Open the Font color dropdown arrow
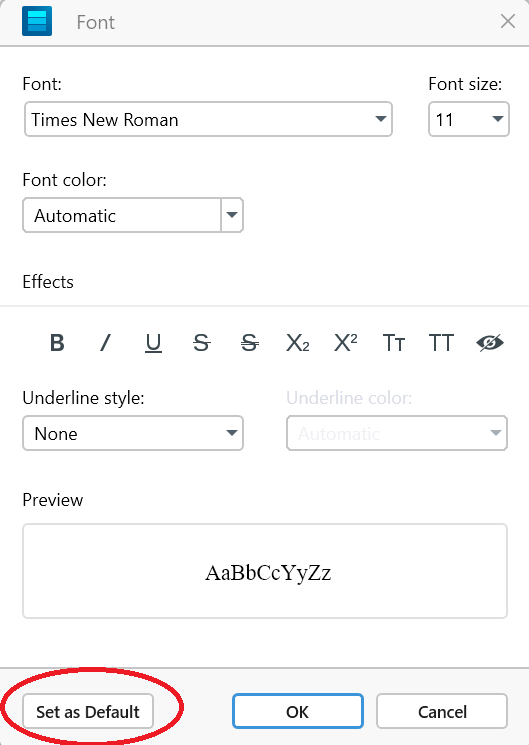The image size is (529, 745). pos(232,215)
